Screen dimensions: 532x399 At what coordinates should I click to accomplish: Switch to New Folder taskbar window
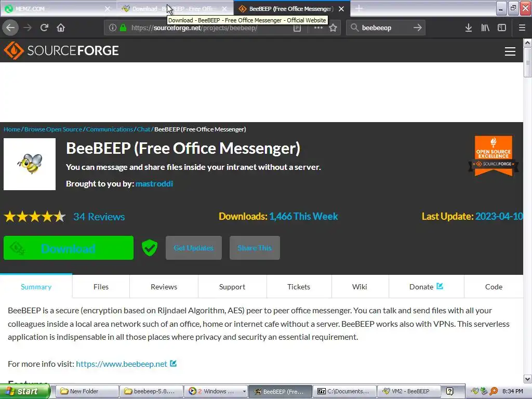click(87, 391)
